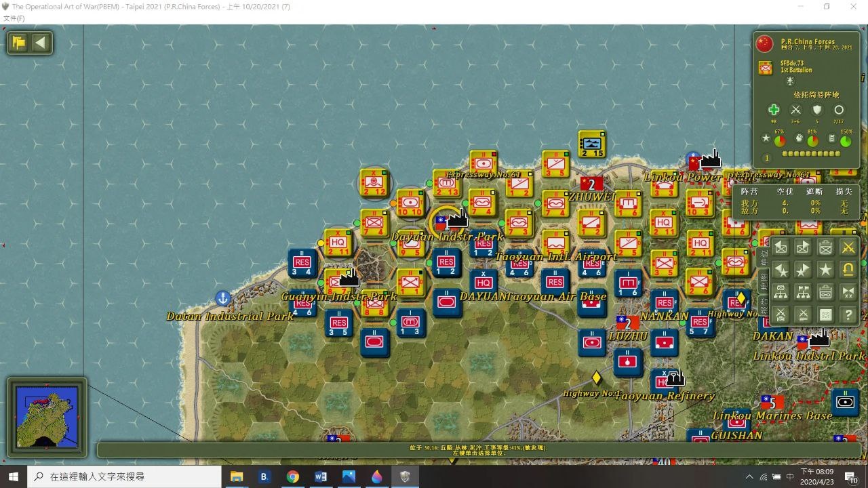
Task: Select the green cross health stat icon
Action: point(774,110)
